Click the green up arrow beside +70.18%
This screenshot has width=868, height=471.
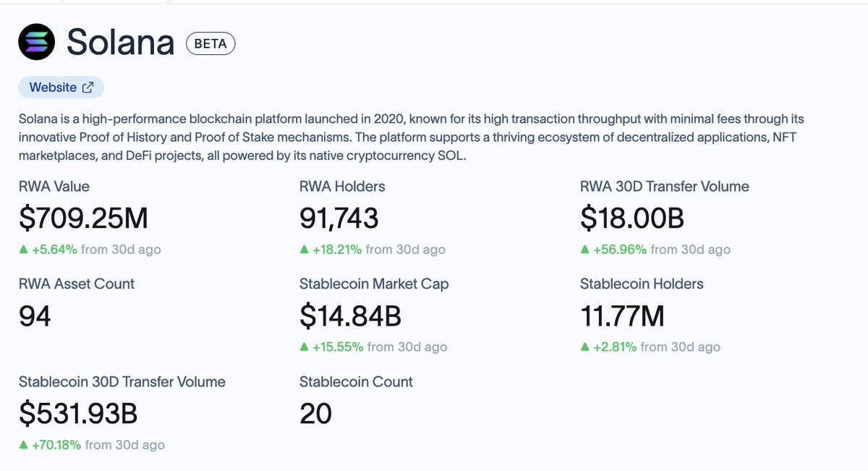24,445
